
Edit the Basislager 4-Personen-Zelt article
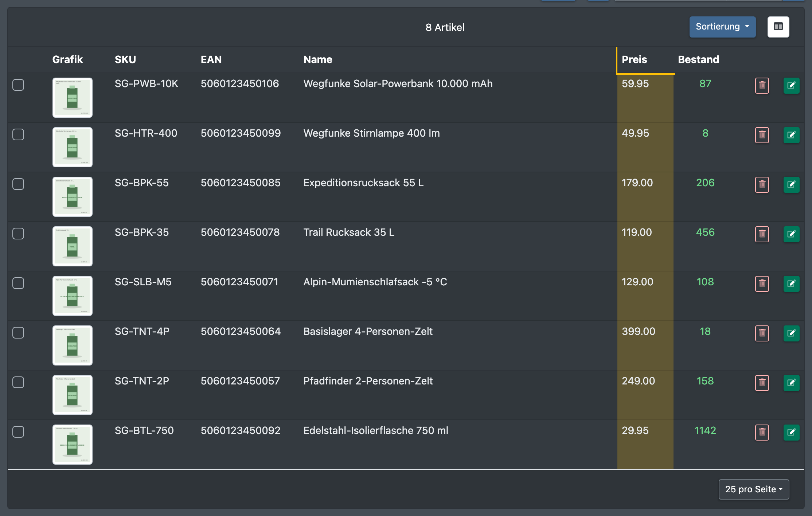[x=791, y=333]
